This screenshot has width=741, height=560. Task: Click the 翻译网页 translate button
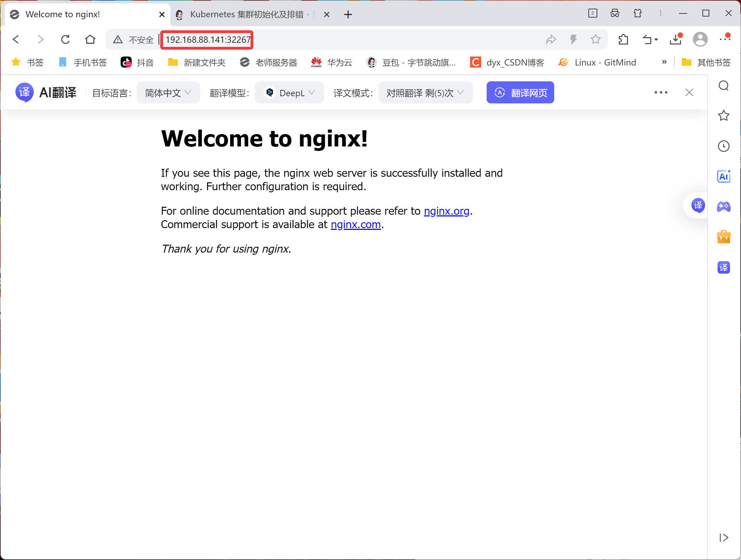pos(520,93)
